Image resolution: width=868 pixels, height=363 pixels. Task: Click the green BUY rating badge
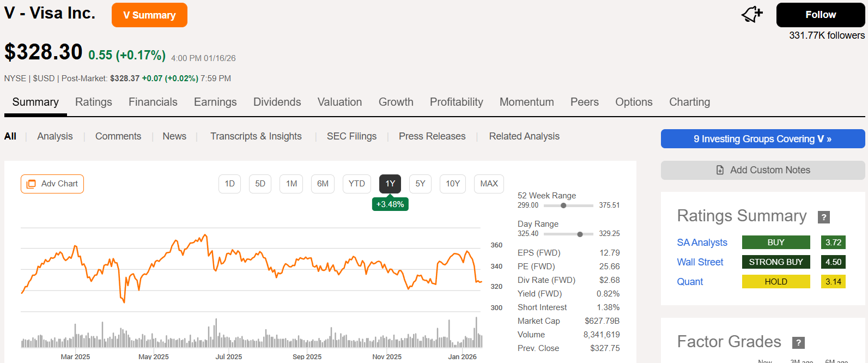click(776, 243)
